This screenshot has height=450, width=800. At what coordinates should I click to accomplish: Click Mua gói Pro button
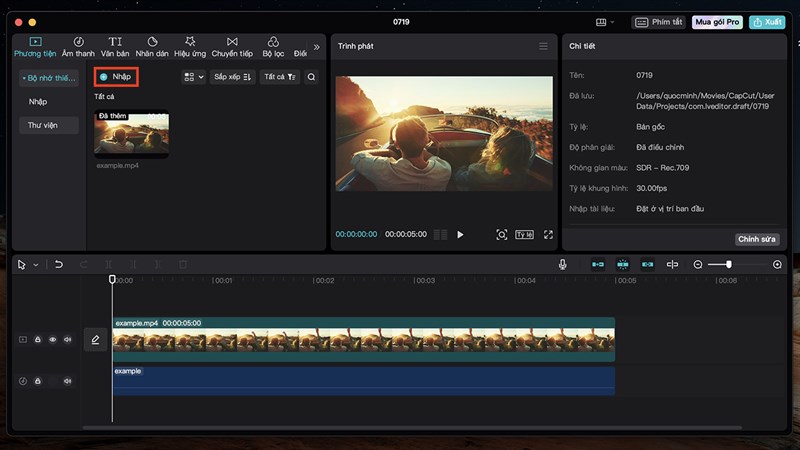(717, 22)
